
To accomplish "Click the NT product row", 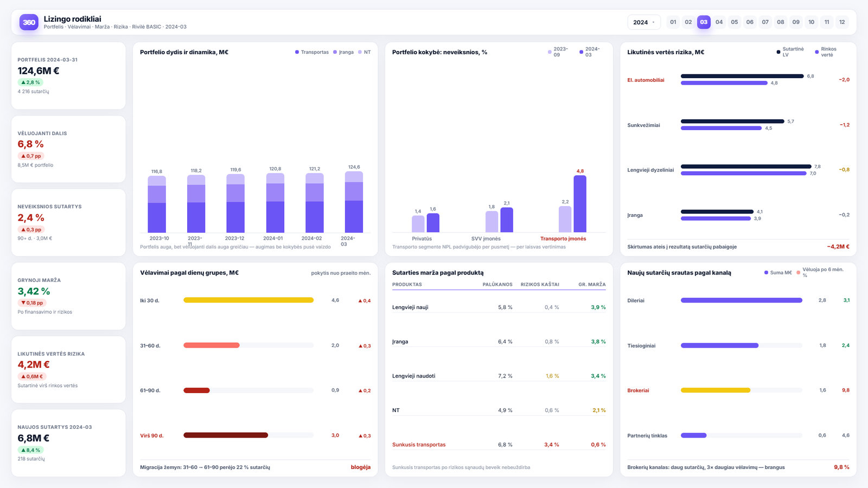I will tap(499, 410).
